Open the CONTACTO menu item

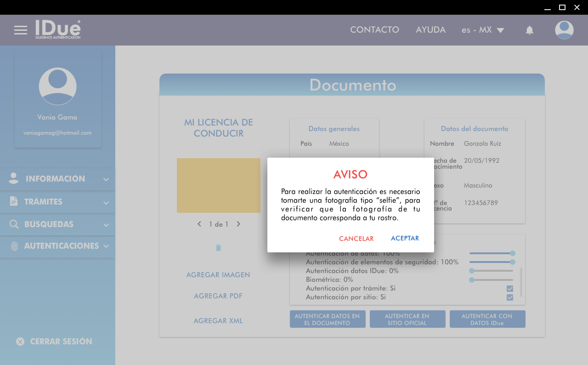point(374,30)
